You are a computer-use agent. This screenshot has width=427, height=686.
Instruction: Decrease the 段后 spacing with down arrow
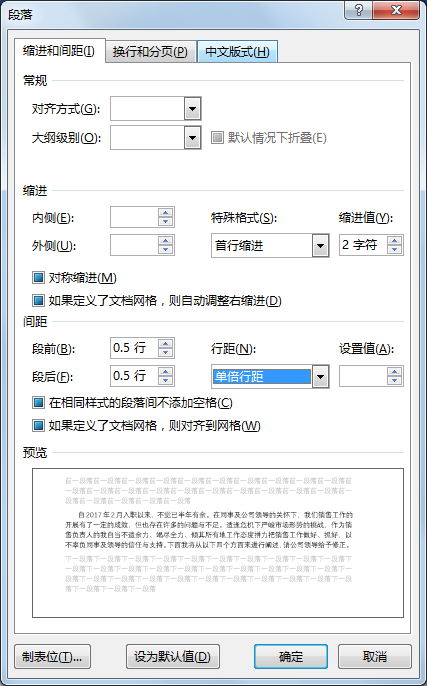point(165,380)
